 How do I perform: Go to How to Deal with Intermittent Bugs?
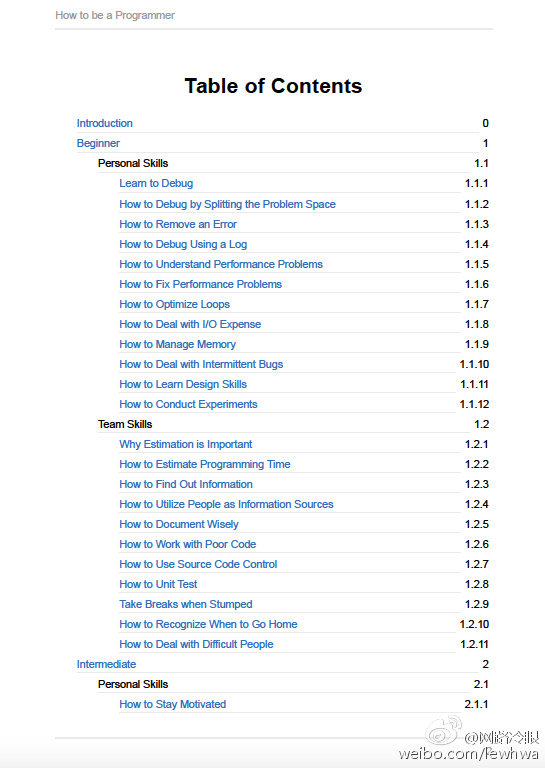click(x=201, y=364)
